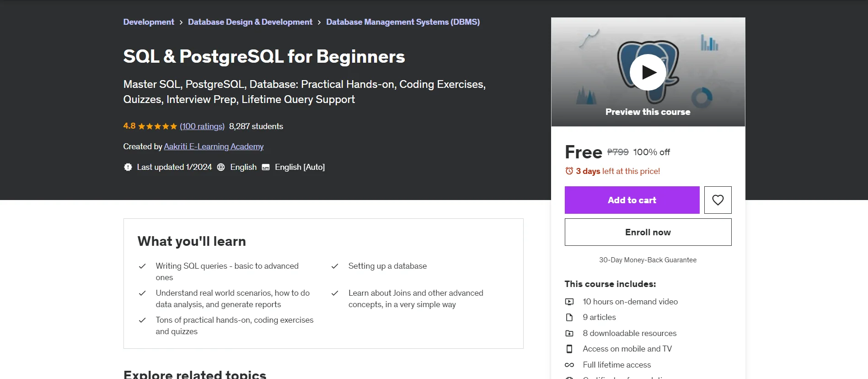Image resolution: width=868 pixels, height=379 pixels.
Task: Click the course preview thumbnail image
Action: 648,72
